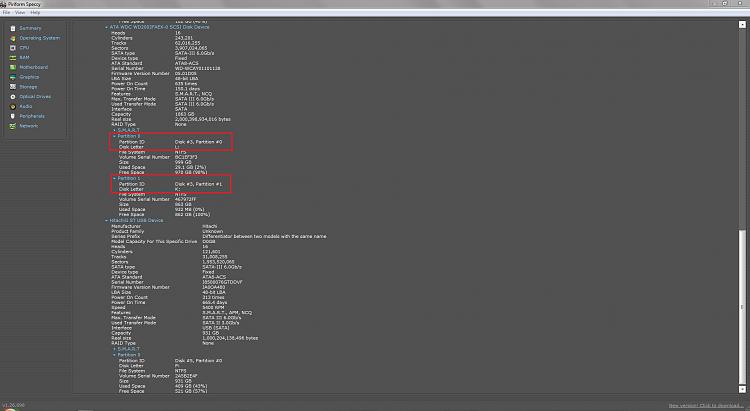Select the 'Disk #3, Partition #0' value
Viewport: 750px width, 411px height.
pos(198,142)
